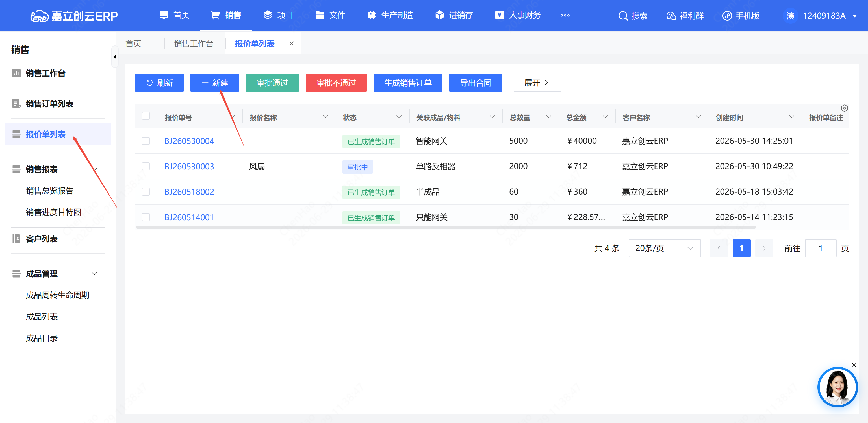Open 成品列表 in the sidebar
Image resolution: width=868 pixels, height=423 pixels.
[x=42, y=317]
